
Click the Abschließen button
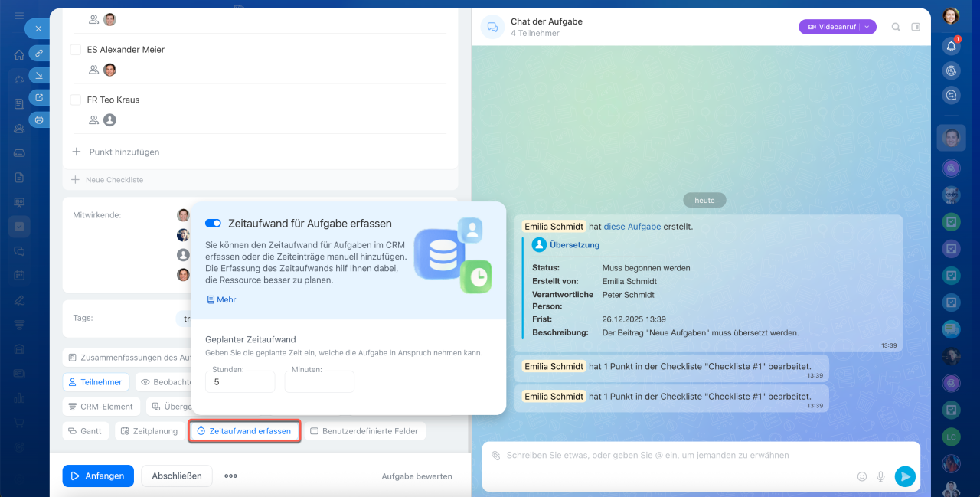click(177, 476)
